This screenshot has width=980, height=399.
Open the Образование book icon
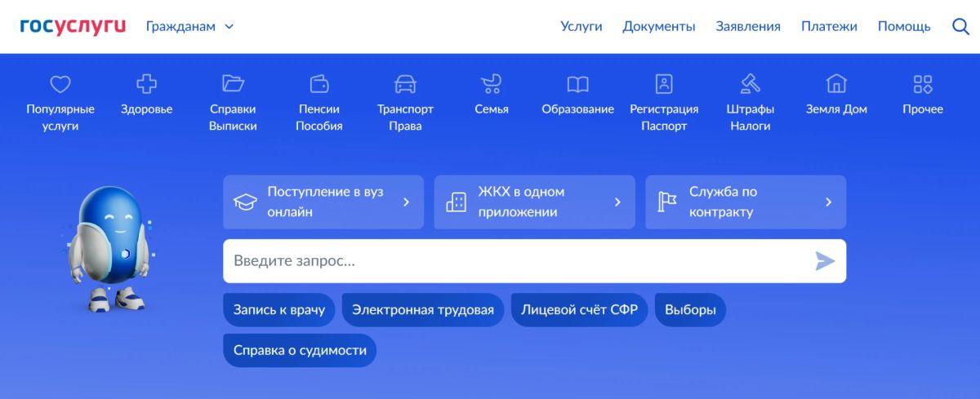click(577, 84)
